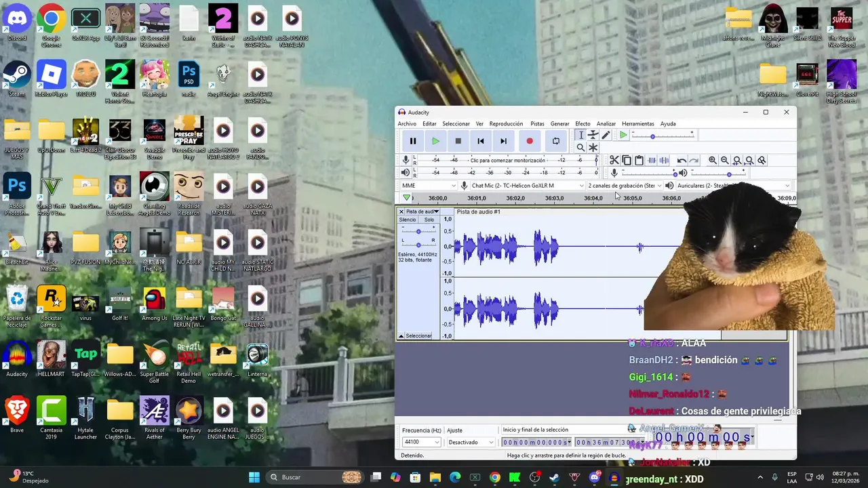Screen dimensions: 868x488
Task: Click the Fit project to width icon
Action: (749, 161)
